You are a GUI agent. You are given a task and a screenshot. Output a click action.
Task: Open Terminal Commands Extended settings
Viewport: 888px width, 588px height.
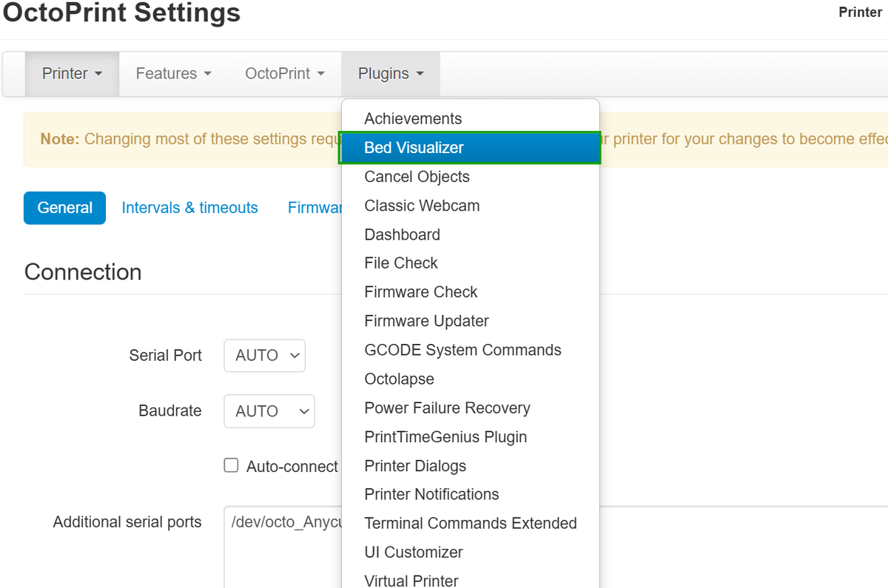[471, 524]
